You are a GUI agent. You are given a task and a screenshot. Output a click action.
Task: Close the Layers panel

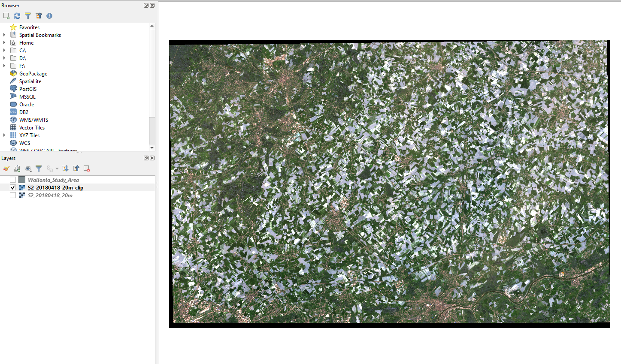coord(152,158)
